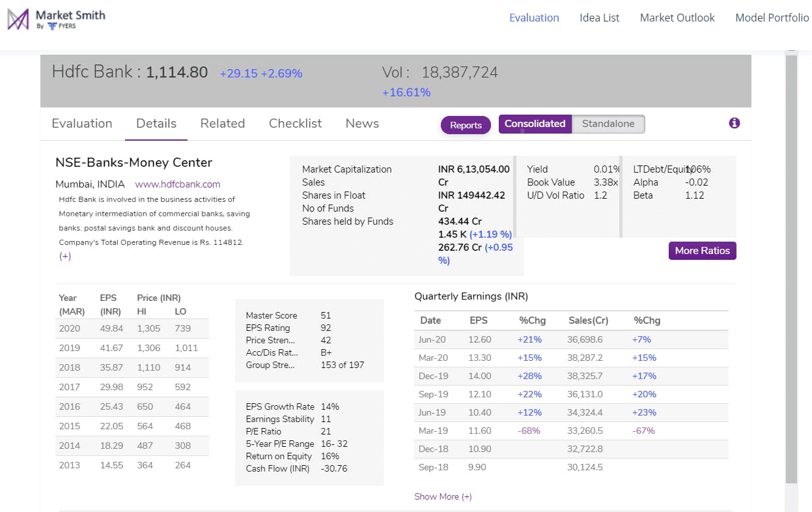Click the Mar-20 EPS 13.30
Viewport: 812px width, 512px height.
pos(480,358)
